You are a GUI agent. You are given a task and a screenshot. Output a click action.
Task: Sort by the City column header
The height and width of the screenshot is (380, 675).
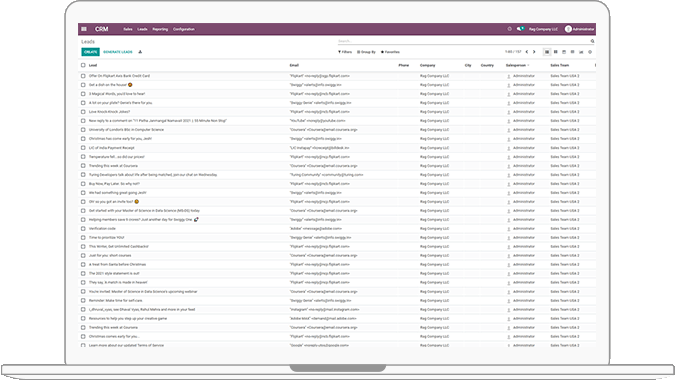[x=468, y=65]
